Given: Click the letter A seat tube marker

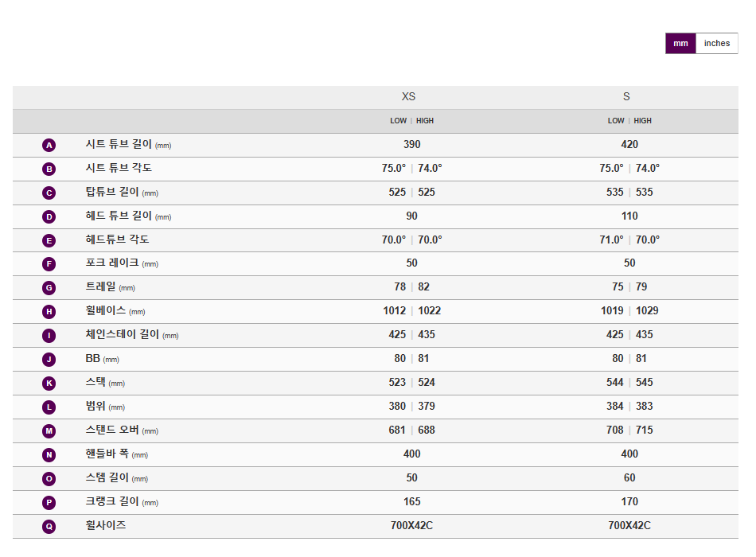Looking at the screenshot, I should coord(49,145).
